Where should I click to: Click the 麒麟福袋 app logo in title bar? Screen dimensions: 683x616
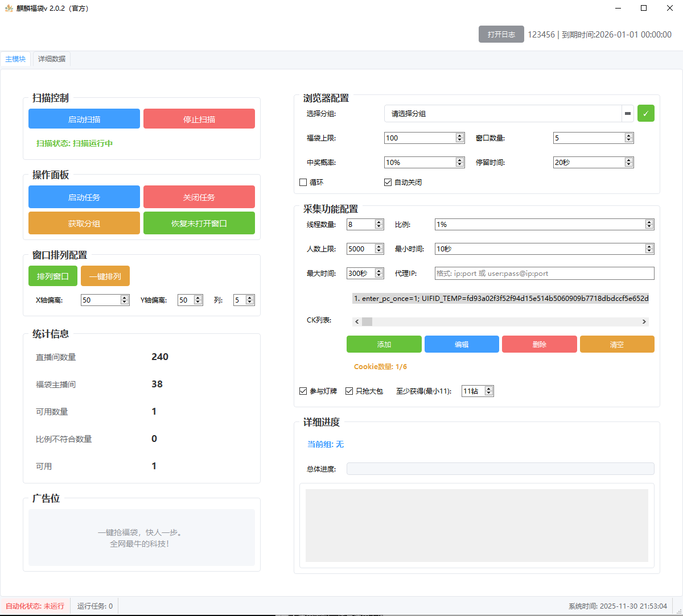click(10, 8)
